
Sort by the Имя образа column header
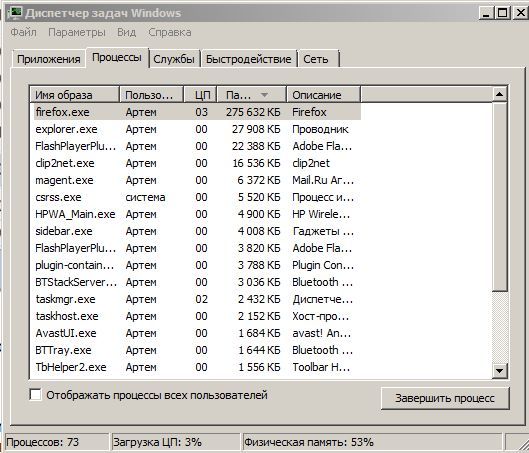point(75,95)
